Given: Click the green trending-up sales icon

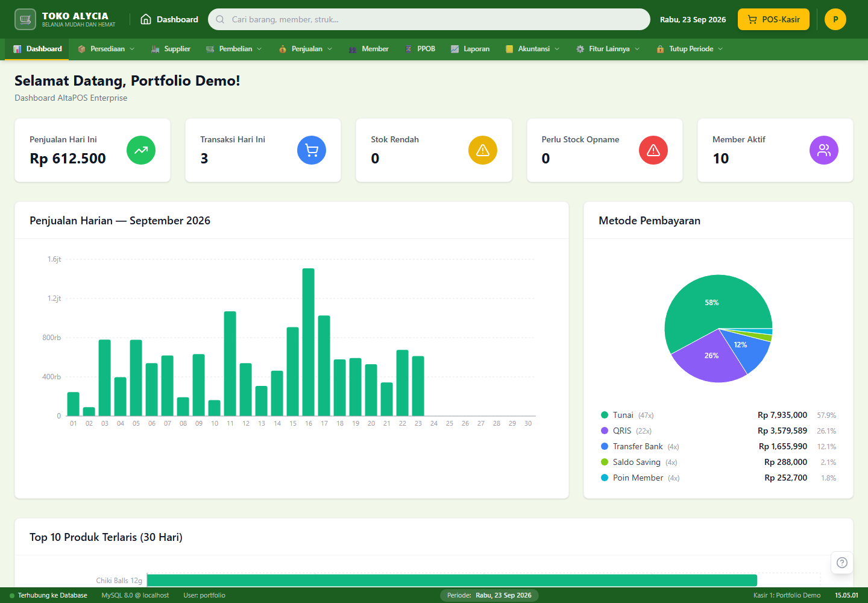Looking at the screenshot, I should pyautogui.click(x=141, y=150).
